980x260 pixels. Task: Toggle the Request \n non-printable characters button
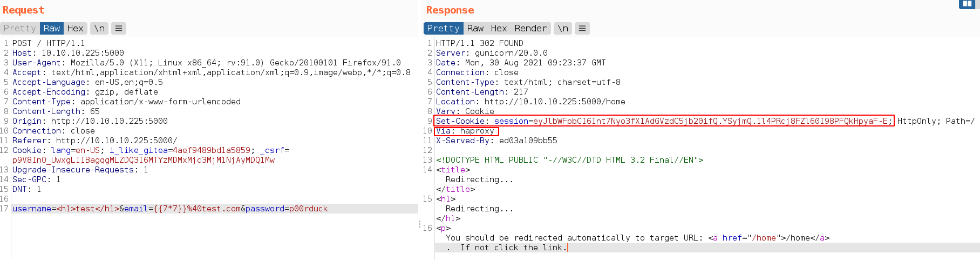coord(99,29)
